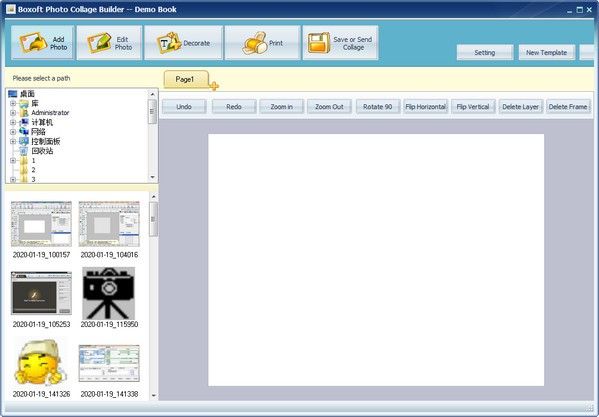Viewport: 599px width, 417px height.
Task: Open the Setting button
Action: tap(485, 52)
